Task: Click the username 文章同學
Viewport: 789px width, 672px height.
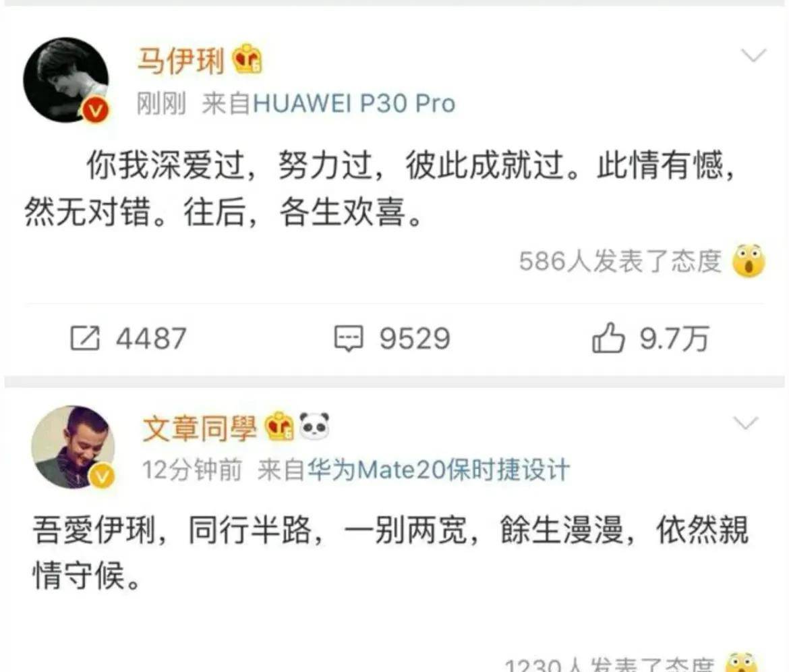Action: 200,428
